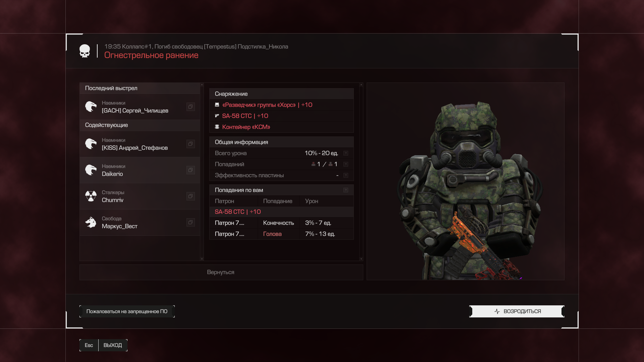The width and height of the screenshot is (644, 362).
Task: Click the mercenary eagle icon beside Сергей_Чилищев
Action: [x=91, y=107]
